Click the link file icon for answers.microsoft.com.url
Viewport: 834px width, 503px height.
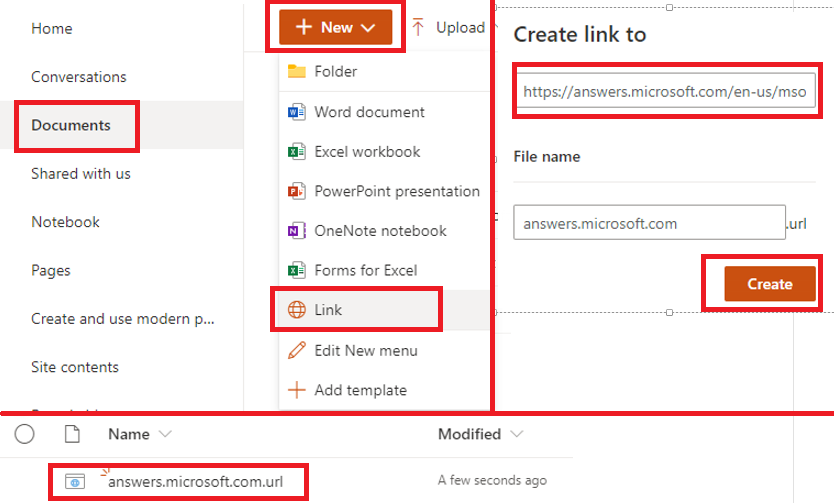74,482
